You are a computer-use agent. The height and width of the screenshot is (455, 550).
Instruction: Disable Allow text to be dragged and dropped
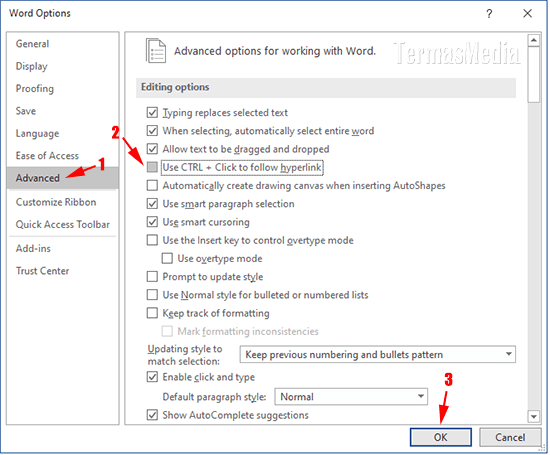tap(152, 149)
